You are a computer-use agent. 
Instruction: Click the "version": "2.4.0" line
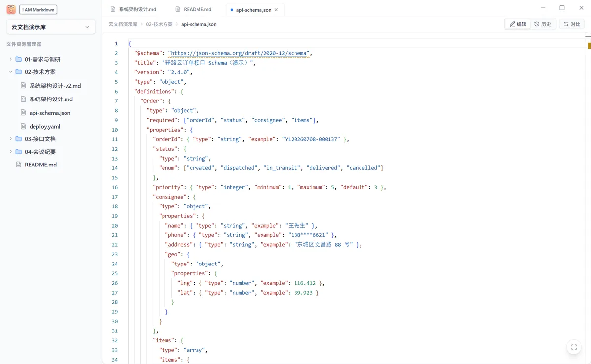click(163, 72)
